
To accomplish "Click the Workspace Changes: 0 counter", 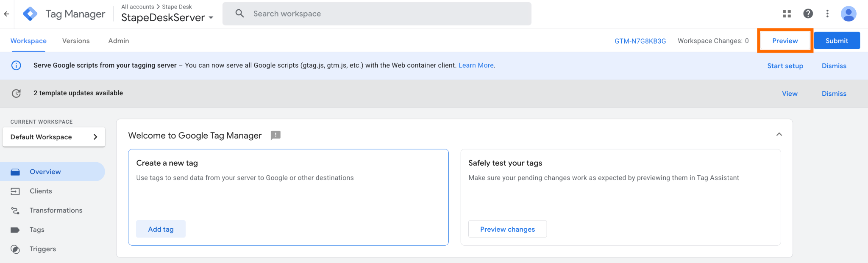I will click(713, 41).
